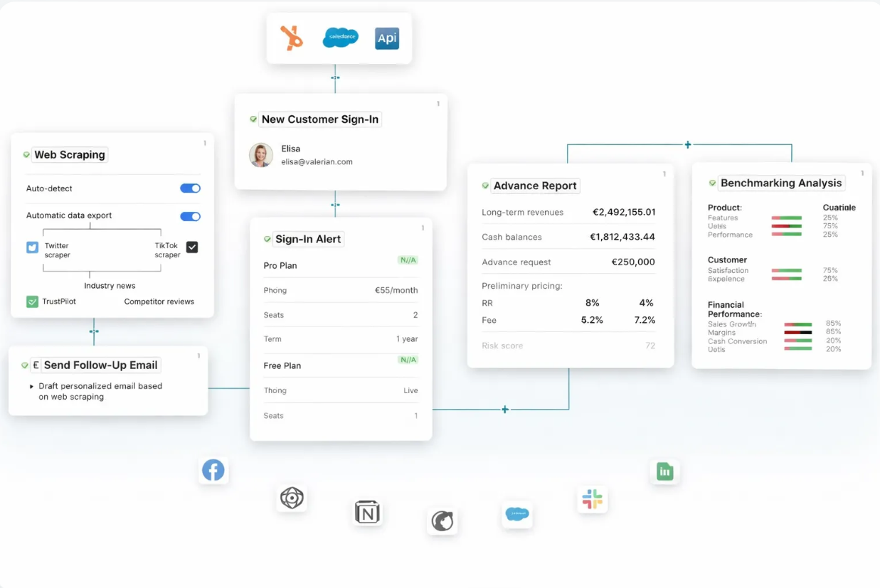The image size is (880, 588).
Task: Click the Satisfaction score bar
Action: (787, 271)
